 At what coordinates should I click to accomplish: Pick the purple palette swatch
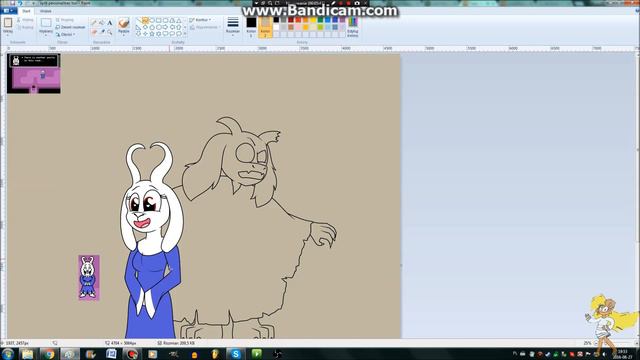[x=342, y=20]
